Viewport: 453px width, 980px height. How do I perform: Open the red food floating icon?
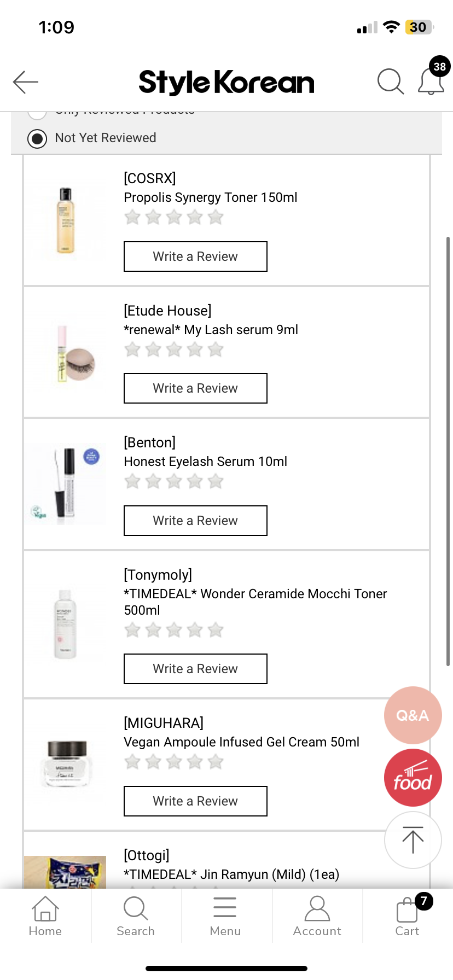tap(413, 778)
